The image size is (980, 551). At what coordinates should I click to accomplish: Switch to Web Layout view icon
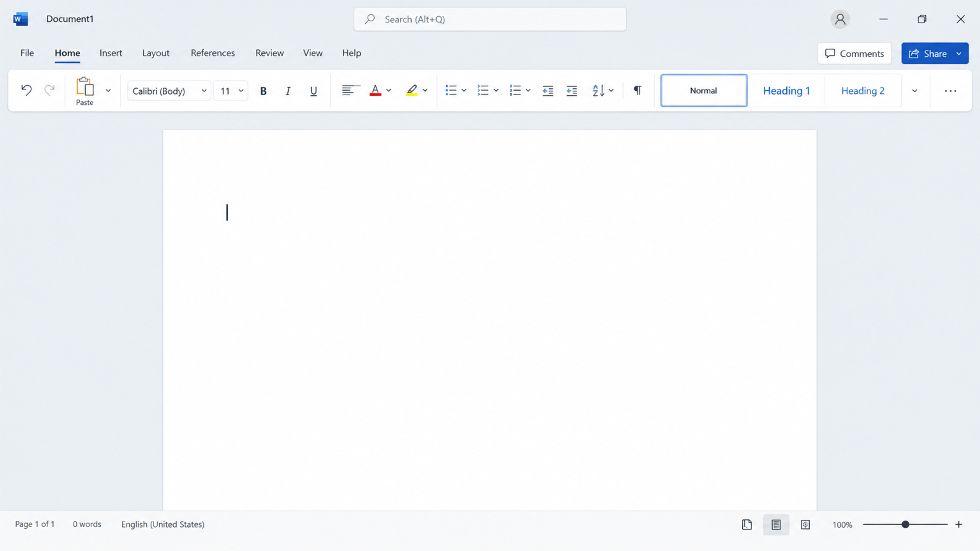(805, 525)
